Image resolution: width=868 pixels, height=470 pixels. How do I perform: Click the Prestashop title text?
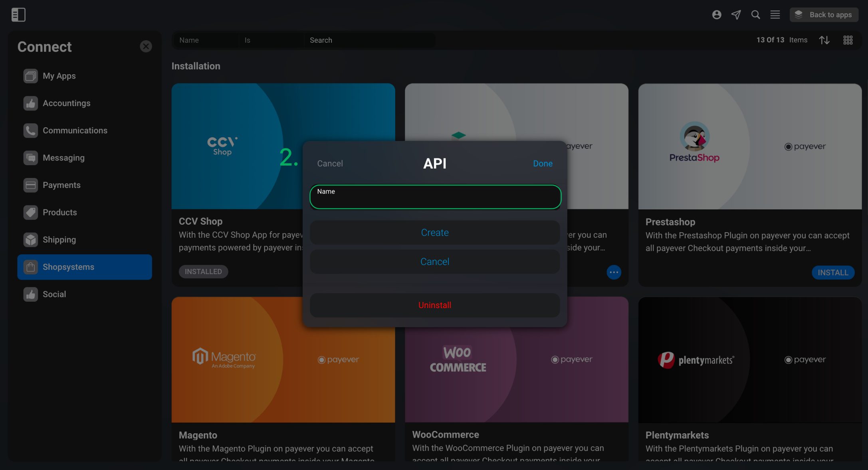670,222
